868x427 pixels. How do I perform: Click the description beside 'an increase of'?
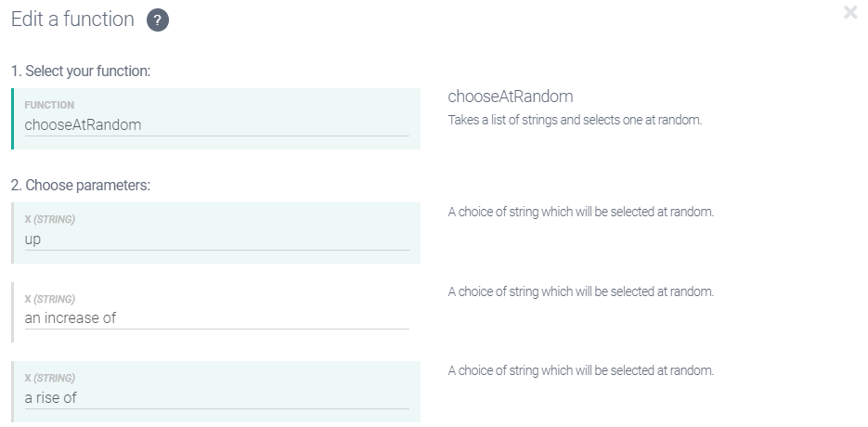(580, 291)
